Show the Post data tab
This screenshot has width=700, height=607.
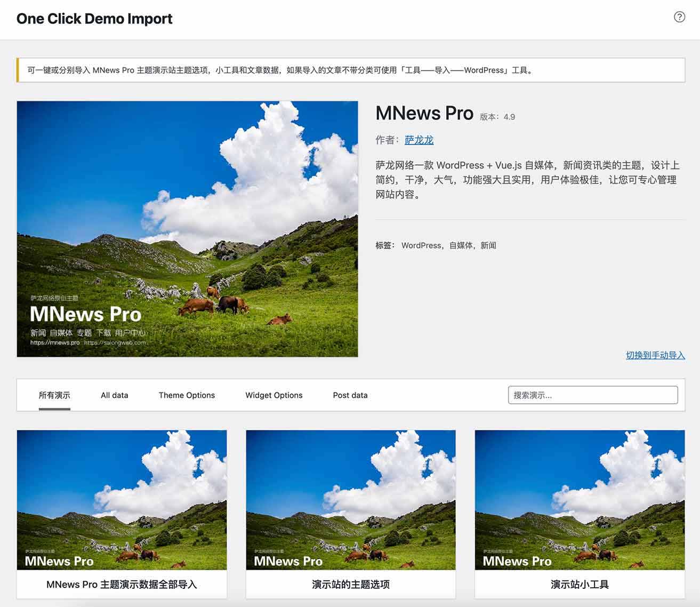coord(350,395)
